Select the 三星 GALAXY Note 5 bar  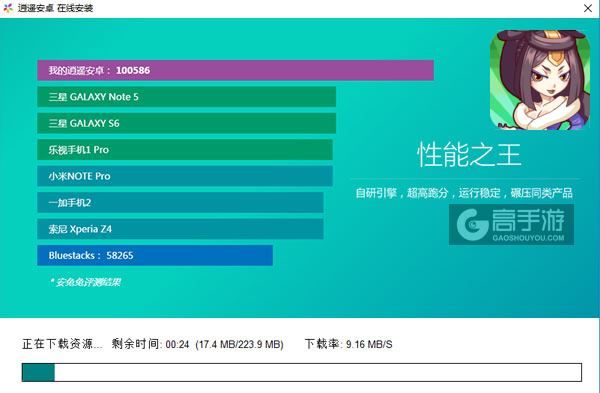[186, 97]
